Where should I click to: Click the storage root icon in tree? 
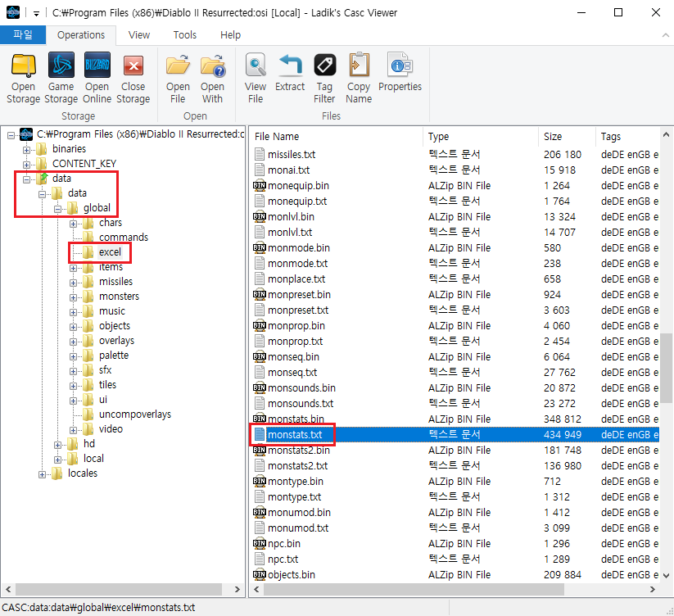(26, 134)
